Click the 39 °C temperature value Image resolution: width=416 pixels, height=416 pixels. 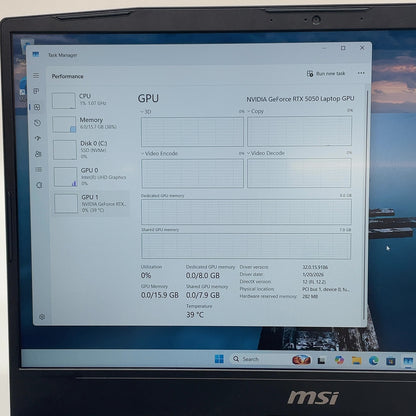pyautogui.click(x=195, y=315)
